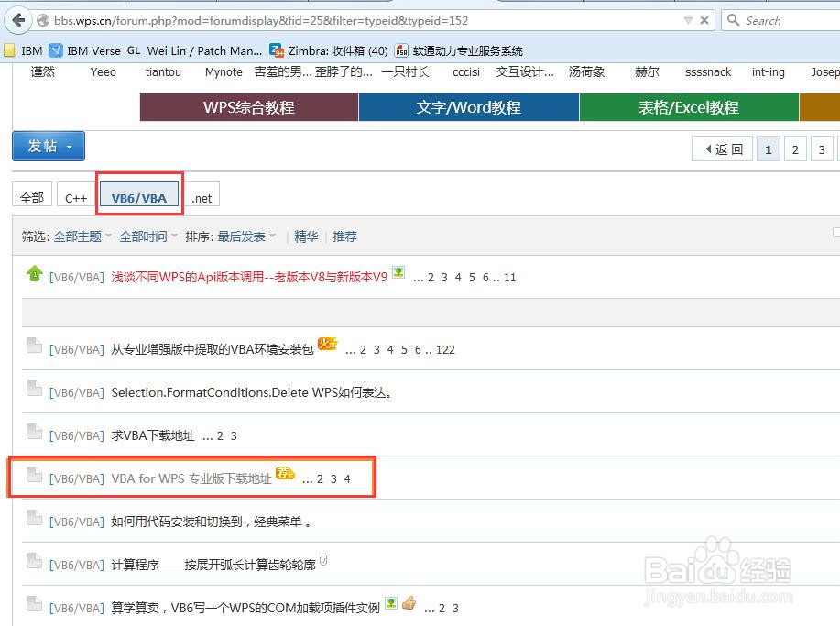Open thread 如何用代码安装和切换到，经典菜单
Image resolution: width=840 pixels, height=626 pixels.
(x=211, y=521)
